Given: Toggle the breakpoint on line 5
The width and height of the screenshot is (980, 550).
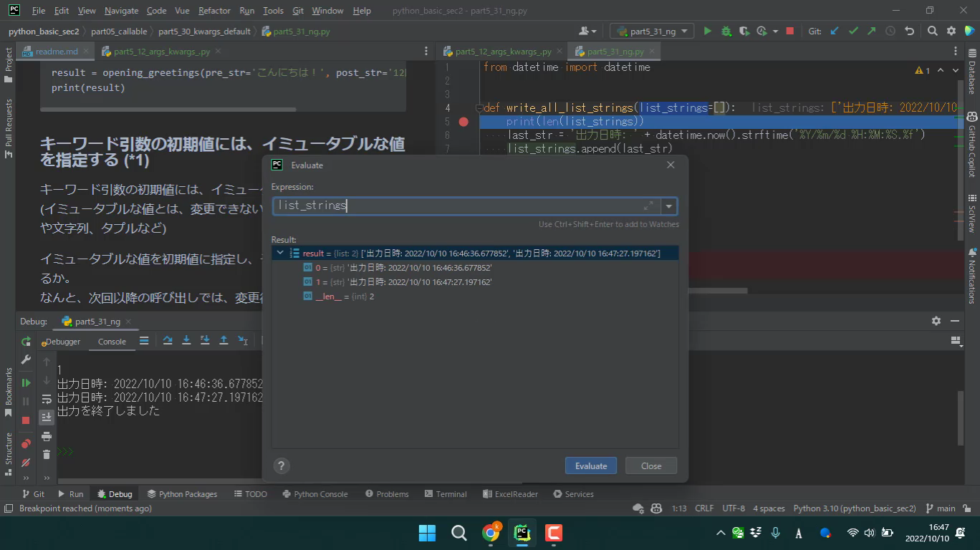Looking at the screenshot, I should pos(463,122).
